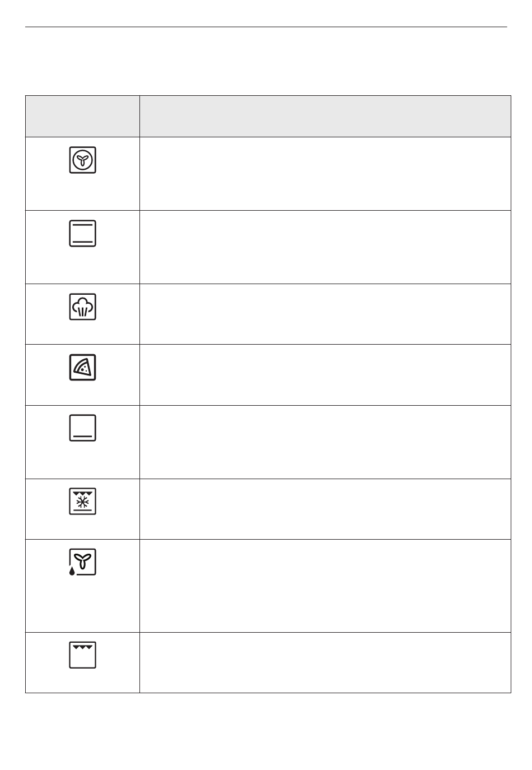The height and width of the screenshot is (770, 532).
Task: Choose the muffin baking function icon
Action: tap(82, 307)
